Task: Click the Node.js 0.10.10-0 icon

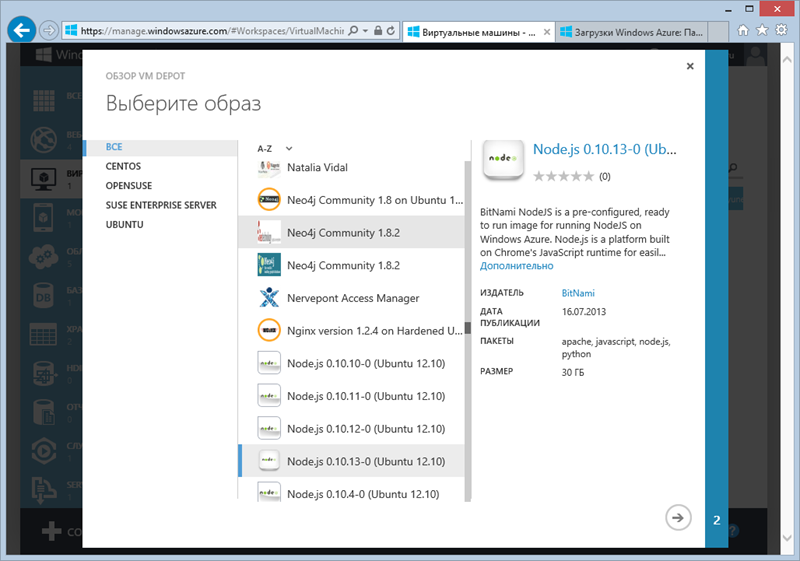Action: point(269,363)
